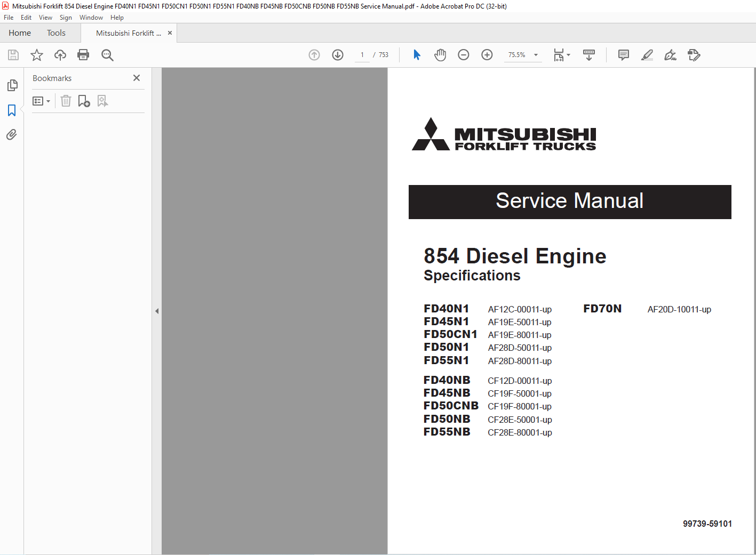Screen dimensions: 756x555
Task: Click the Save file icon
Action: pyautogui.click(x=13, y=55)
